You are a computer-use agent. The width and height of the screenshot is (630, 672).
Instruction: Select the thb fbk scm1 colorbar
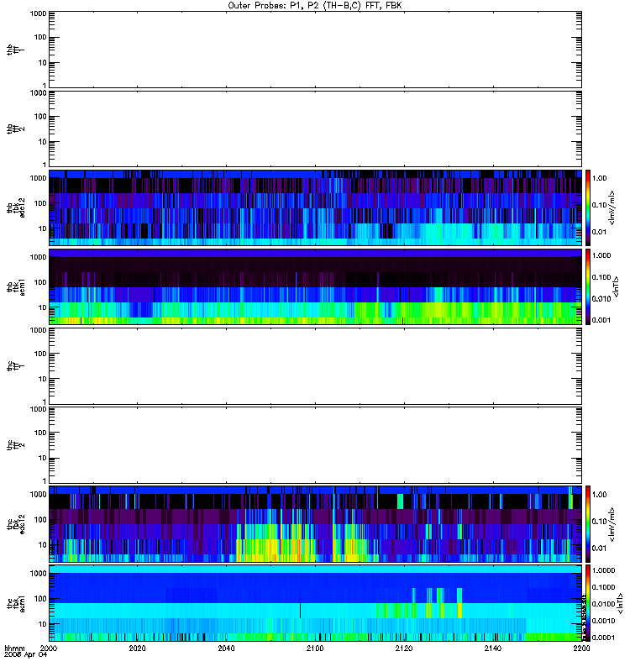[588, 286]
